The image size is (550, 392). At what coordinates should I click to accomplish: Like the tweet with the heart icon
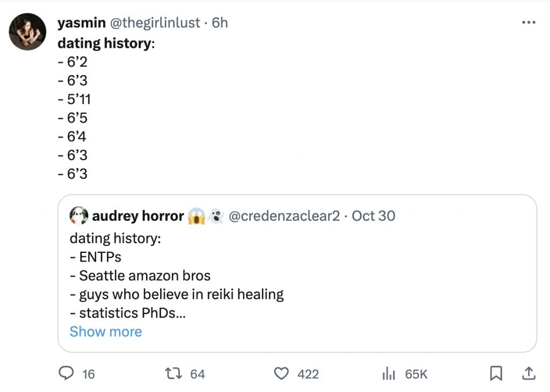click(281, 373)
